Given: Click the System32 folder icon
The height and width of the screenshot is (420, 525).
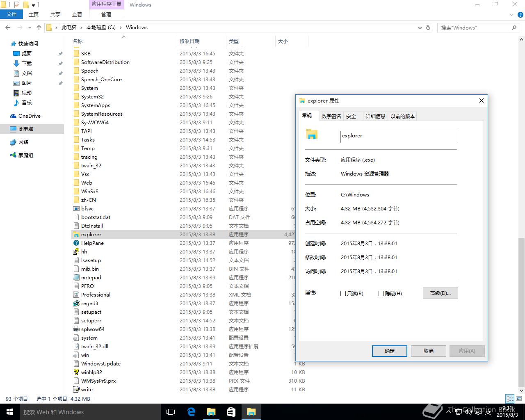Looking at the screenshot, I should pyautogui.click(x=76, y=97).
